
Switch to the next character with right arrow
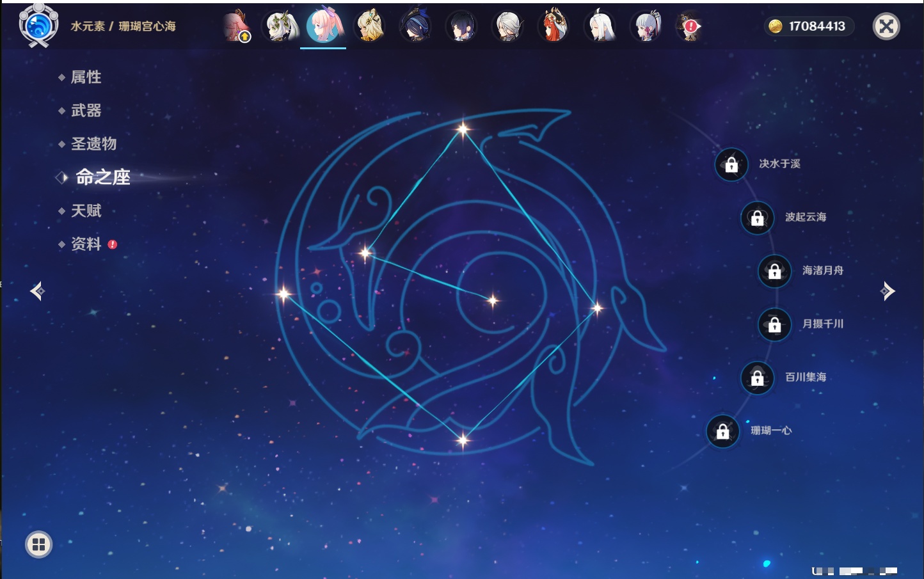[x=888, y=291]
